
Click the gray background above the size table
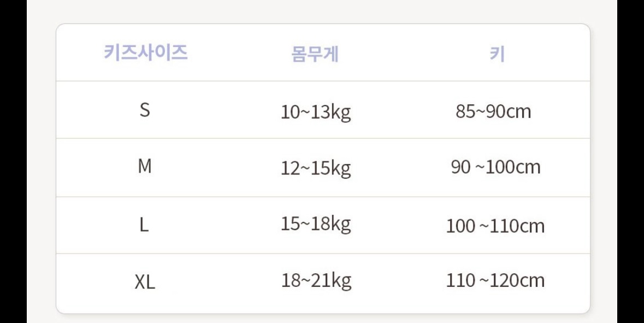pyautogui.click(x=322, y=11)
